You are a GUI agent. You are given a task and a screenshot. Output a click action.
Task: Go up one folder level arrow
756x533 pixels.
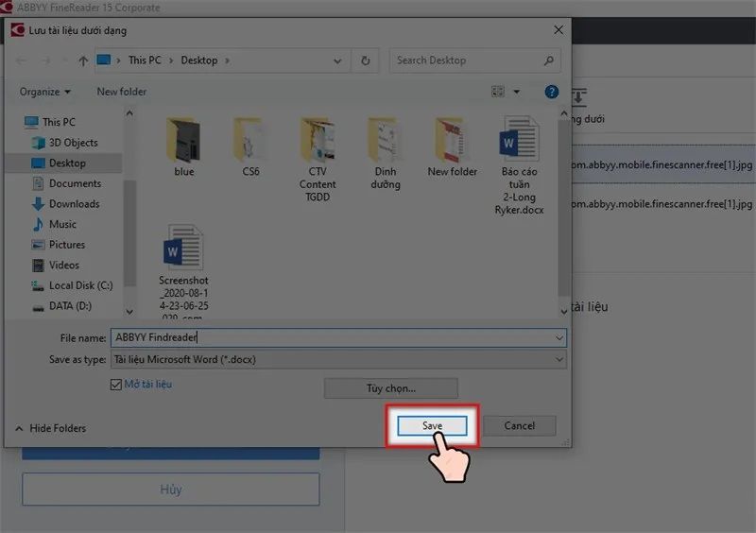point(83,60)
